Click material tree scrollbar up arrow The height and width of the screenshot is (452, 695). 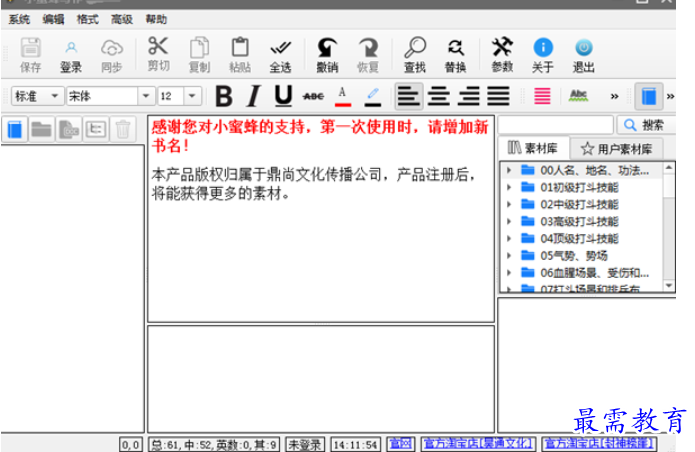(668, 168)
